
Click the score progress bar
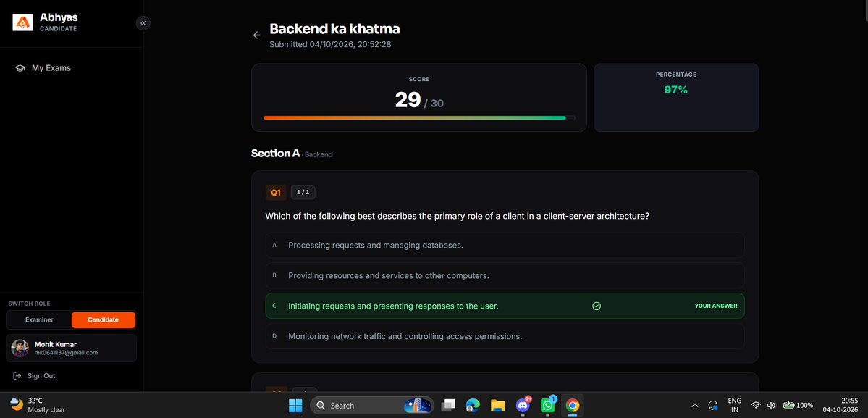tap(419, 117)
